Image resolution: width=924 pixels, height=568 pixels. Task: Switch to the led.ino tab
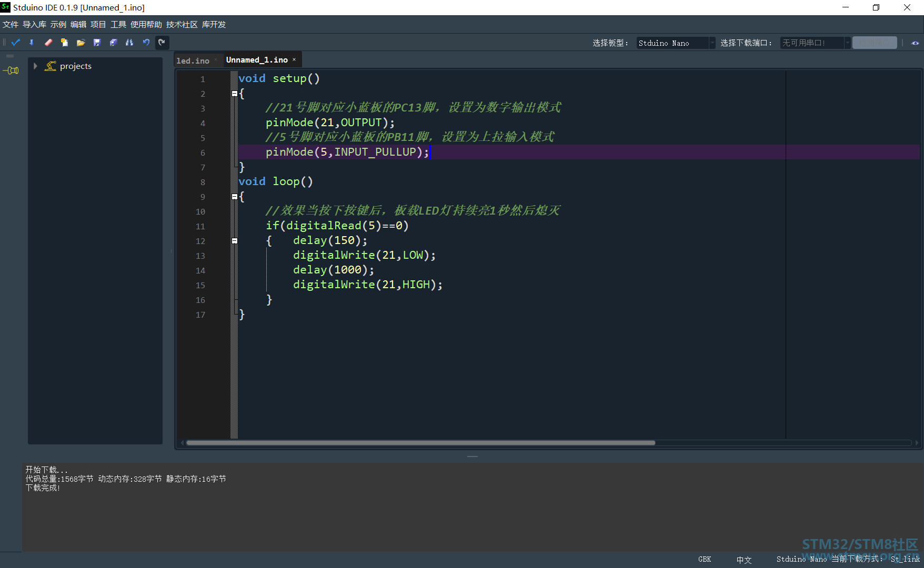pos(193,60)
